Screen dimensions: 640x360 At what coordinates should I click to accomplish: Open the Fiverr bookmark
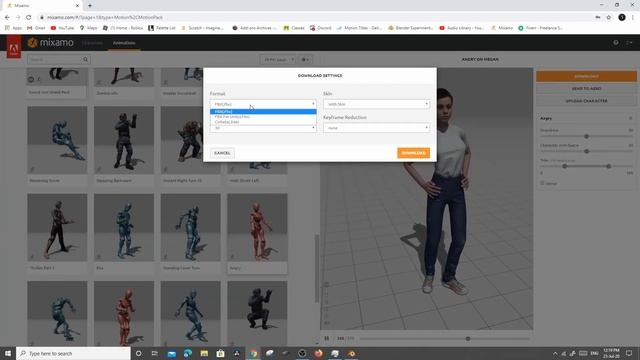coord(540,28)
